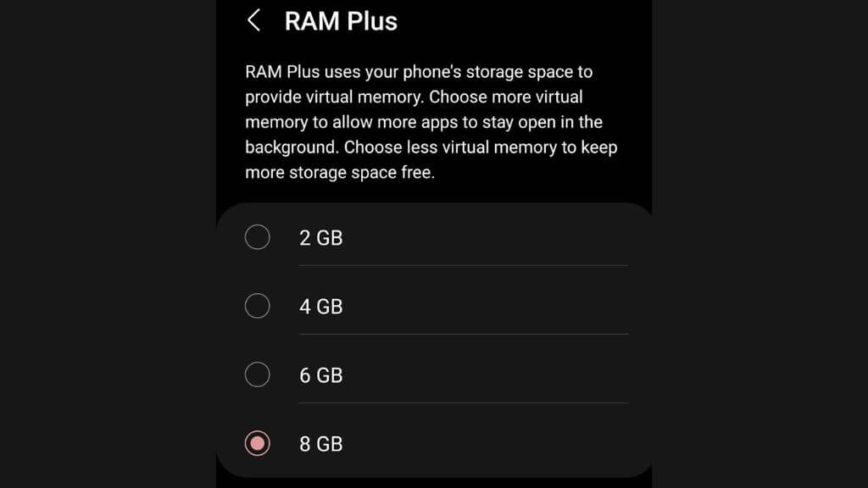Click the RAM Plus page title

pyautogui.click(x=341, y=21)
